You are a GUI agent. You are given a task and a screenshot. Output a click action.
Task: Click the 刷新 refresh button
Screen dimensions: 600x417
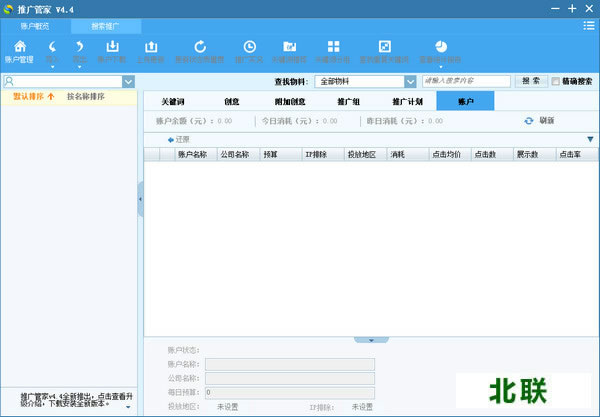point(539,121)
